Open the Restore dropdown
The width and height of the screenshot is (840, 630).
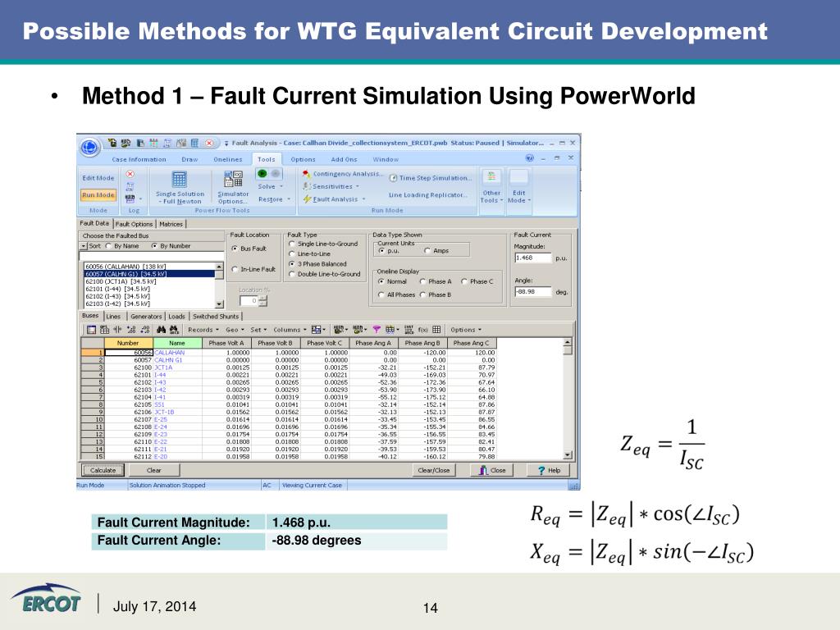[x=274, y=199]
